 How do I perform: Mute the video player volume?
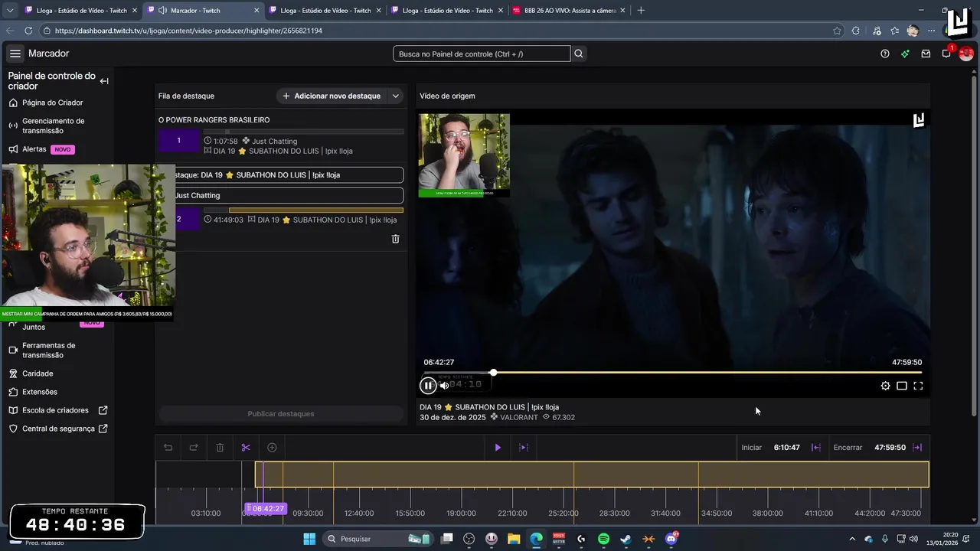444,386
